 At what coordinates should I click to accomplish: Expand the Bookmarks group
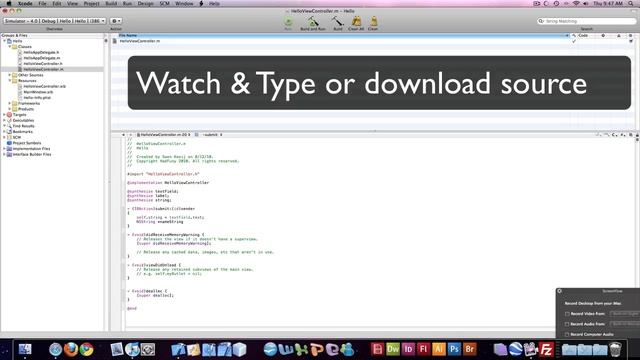point(4,132)
